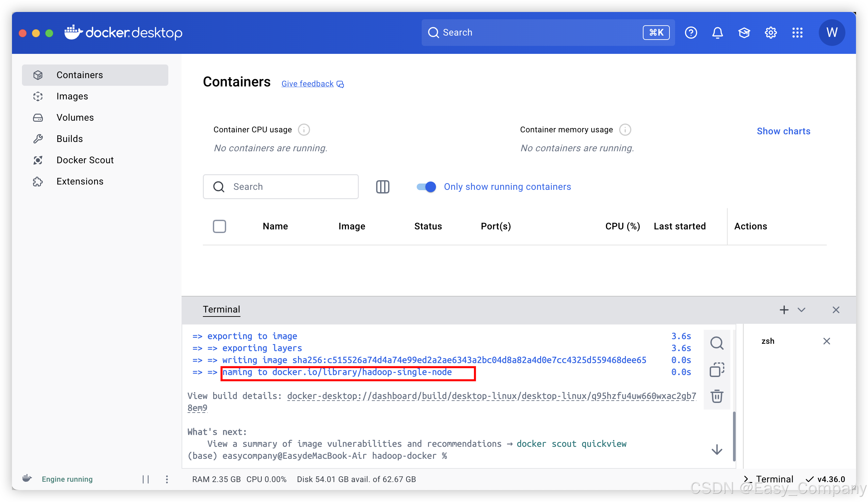Tick the select-all containers checkbox
The height and width of the screenshot is (502, 868).
coord(219,226)
